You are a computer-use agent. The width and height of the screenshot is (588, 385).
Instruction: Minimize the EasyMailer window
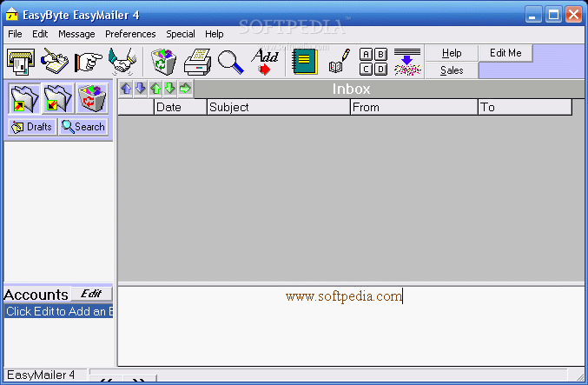(x=533, y=15)
